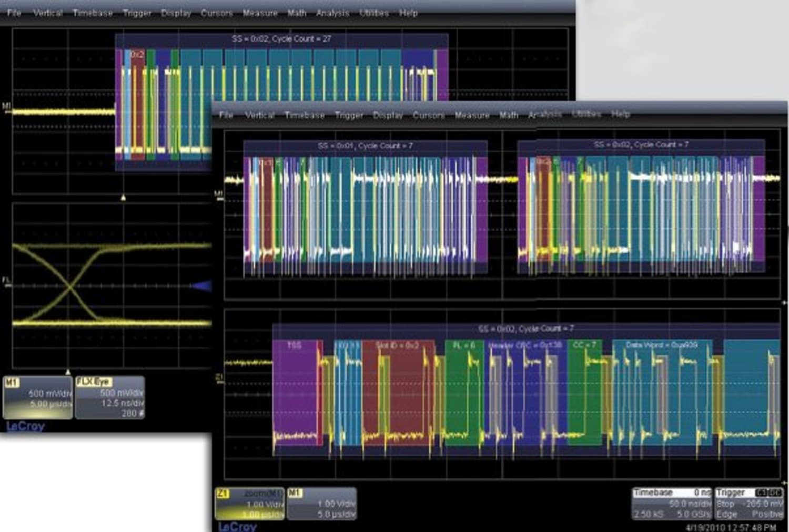Open the Measure menu
The width and height of the screenshot is (789, 532).
tap(472, 115)
